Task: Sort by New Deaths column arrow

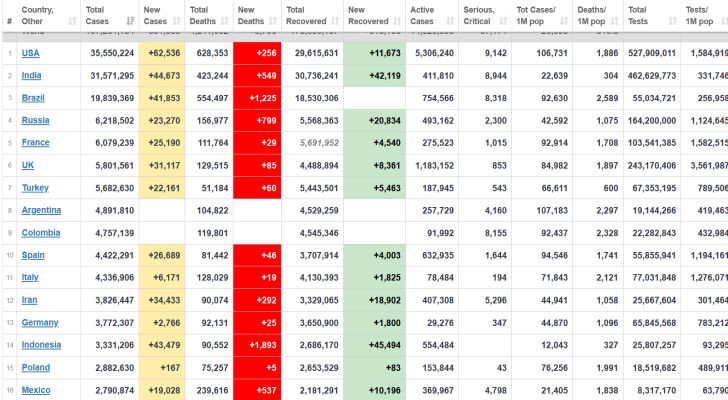Action: point(273,21)
